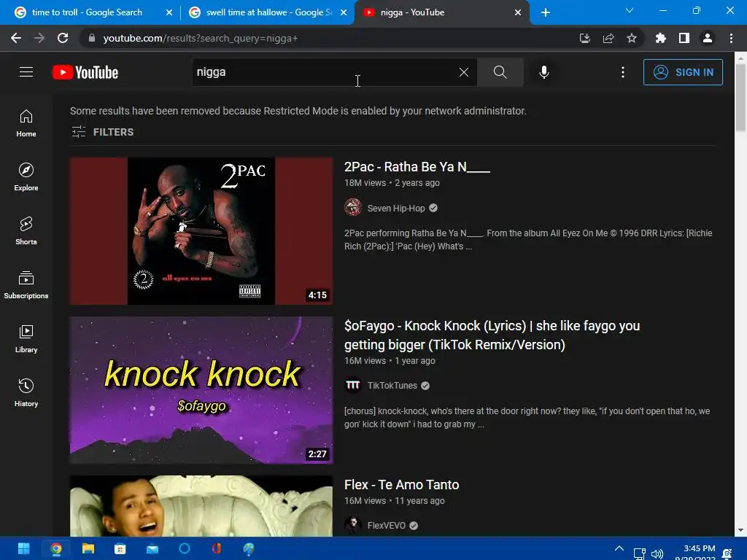Screen dimensions: 747x560
Task: Open the Flex Te Amo Tanto thumbnail
Action: click(201, 506)
